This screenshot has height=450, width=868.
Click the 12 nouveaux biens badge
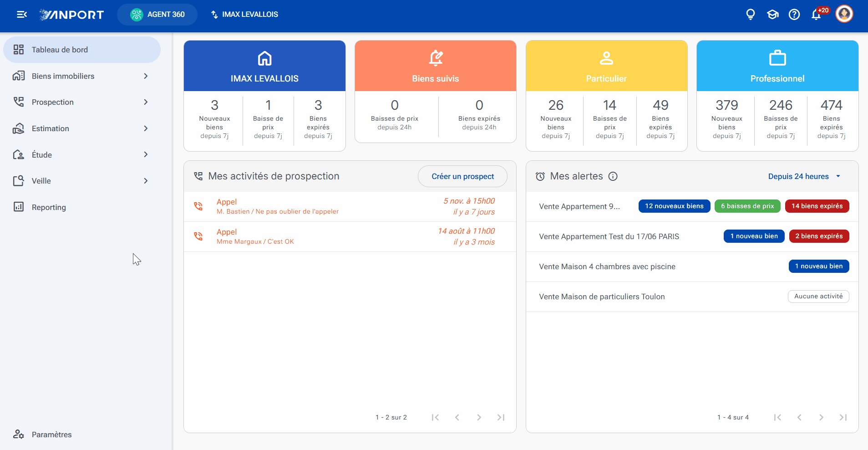pos(674,206)
